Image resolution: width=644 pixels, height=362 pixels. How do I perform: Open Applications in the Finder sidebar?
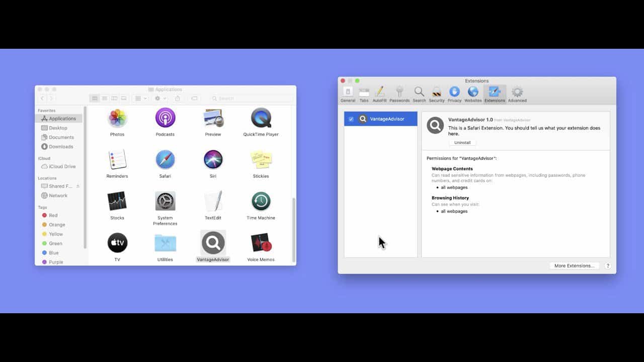point(58,119)
